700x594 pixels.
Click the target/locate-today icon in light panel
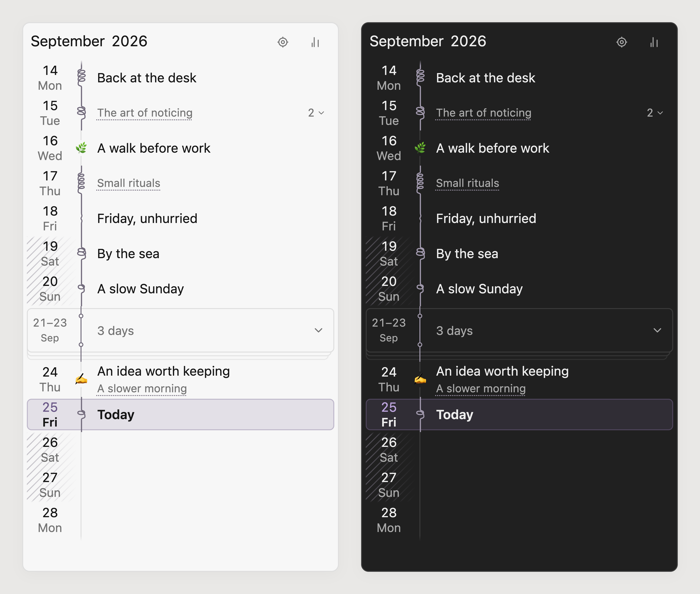point(282,42)
